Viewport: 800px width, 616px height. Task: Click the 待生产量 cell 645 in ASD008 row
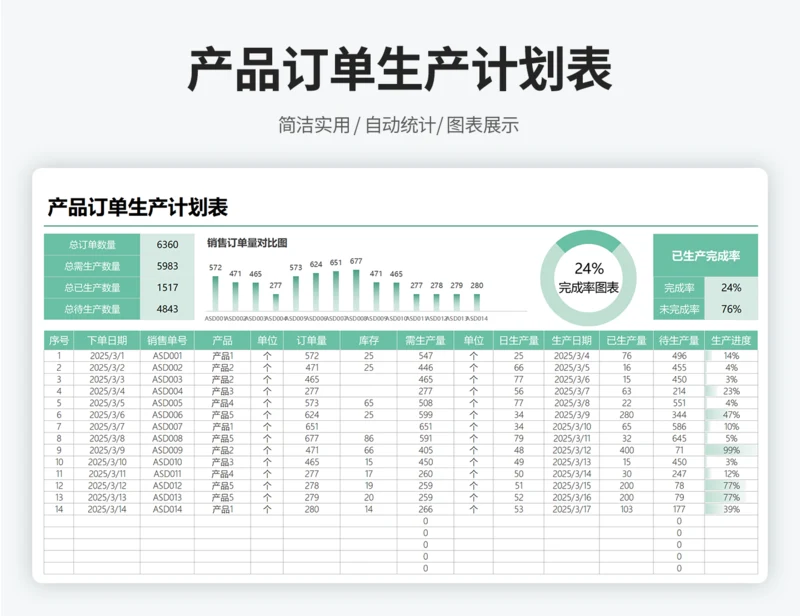tap(679, 438)
